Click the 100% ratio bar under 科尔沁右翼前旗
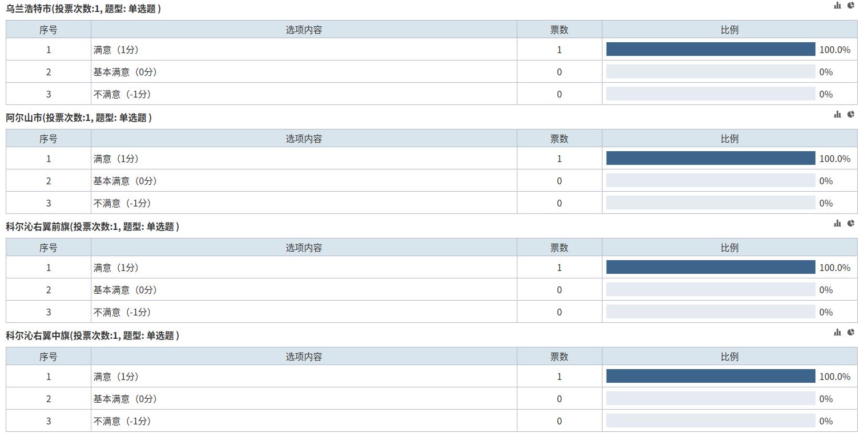This screenshot has width=868, height=437. click(710, 268)
